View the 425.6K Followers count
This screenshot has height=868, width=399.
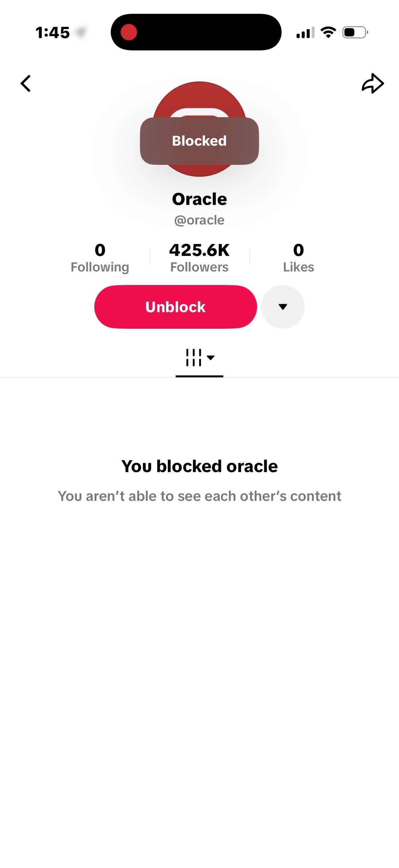coord(199,258)
